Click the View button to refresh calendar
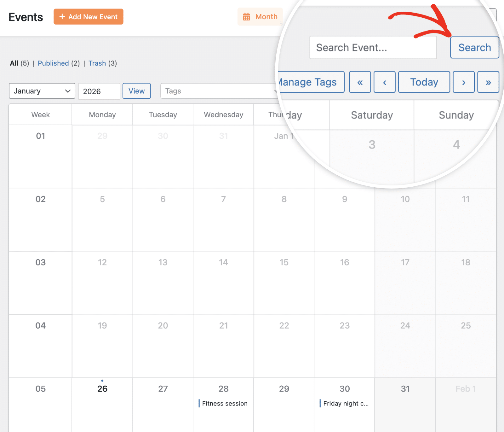 (136, 91)
